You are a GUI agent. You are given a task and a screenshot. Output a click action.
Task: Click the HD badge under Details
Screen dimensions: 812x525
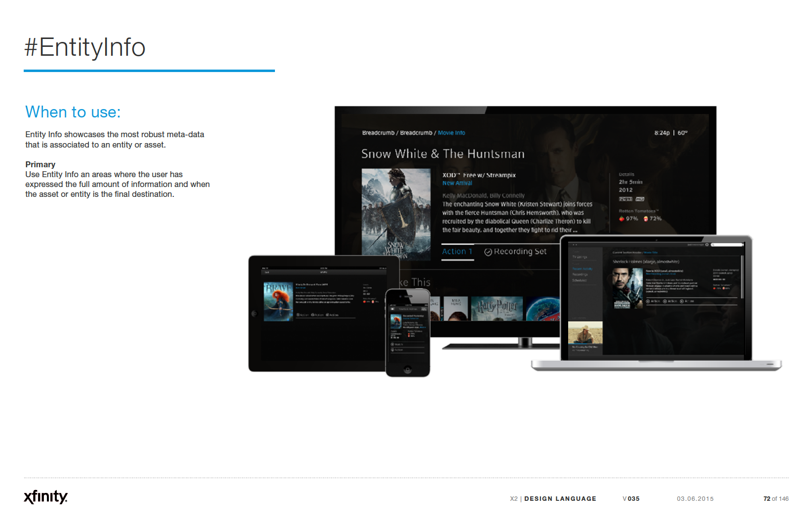click(640, 199)
